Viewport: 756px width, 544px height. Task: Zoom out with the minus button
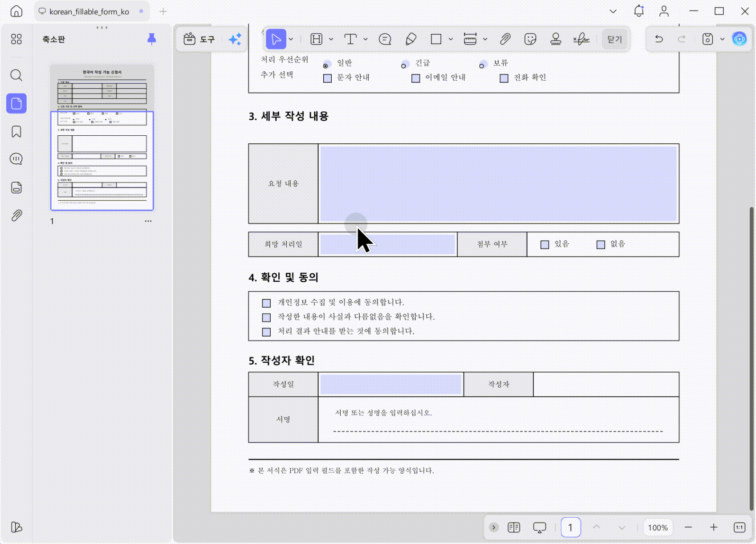(688, 528)
